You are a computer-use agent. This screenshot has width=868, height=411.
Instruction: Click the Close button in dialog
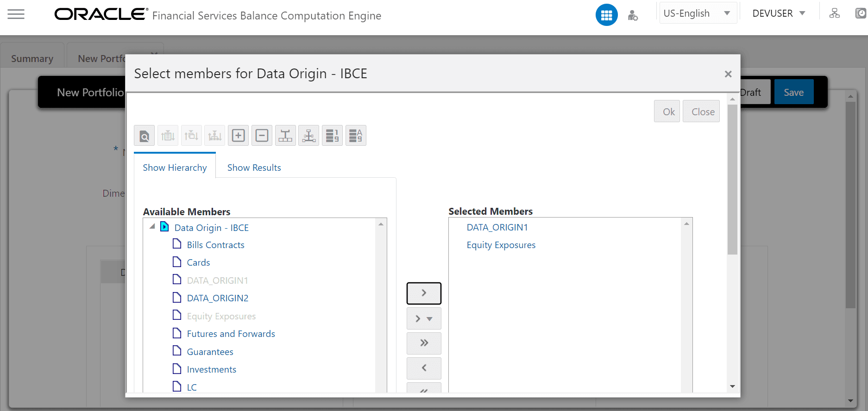tap(701, 112)
